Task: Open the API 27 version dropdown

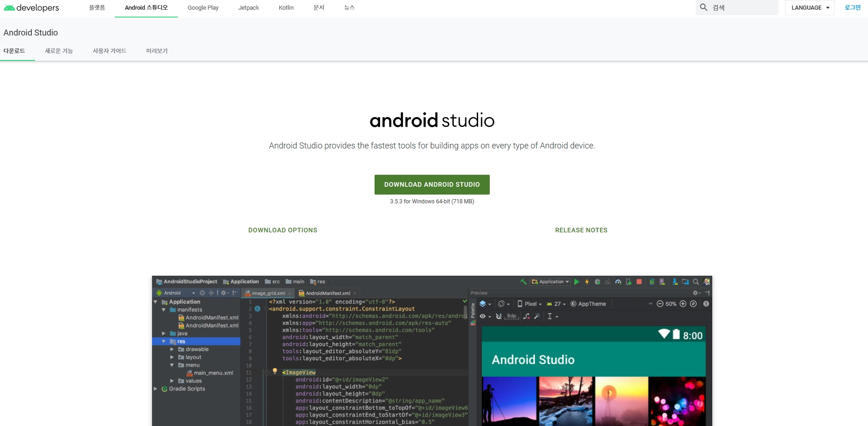Action: (556, 304)
